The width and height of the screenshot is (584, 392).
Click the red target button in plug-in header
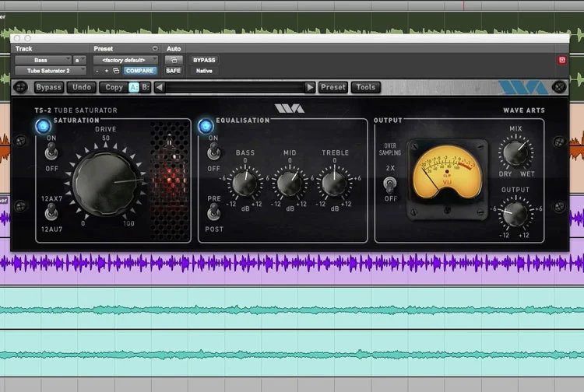coord(562,60)
